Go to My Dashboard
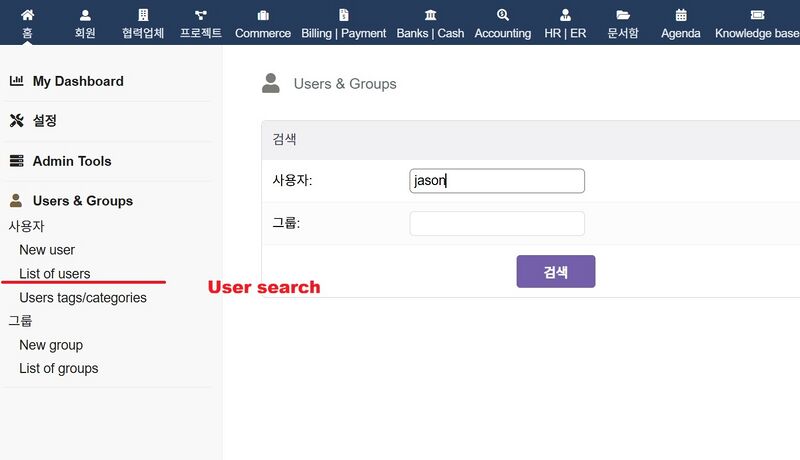Image resolution: width=800 pixels, height=460 pixels. coord(78,81)
